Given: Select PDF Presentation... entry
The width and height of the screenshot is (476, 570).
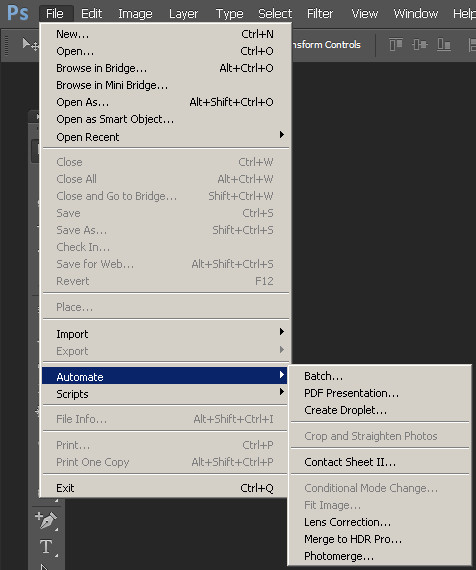Looking at the screenshot, I should coord(380,393).
